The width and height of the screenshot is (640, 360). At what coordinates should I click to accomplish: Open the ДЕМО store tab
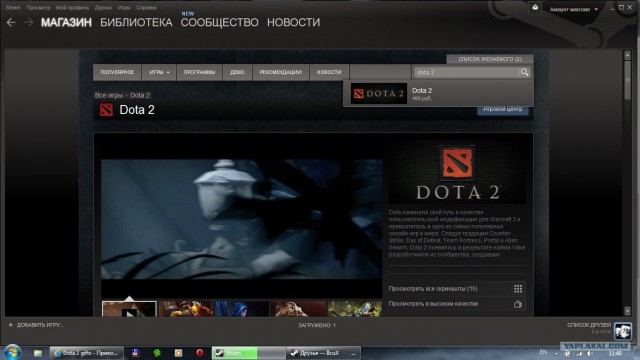pyautogui.click(x=237, y=72)
